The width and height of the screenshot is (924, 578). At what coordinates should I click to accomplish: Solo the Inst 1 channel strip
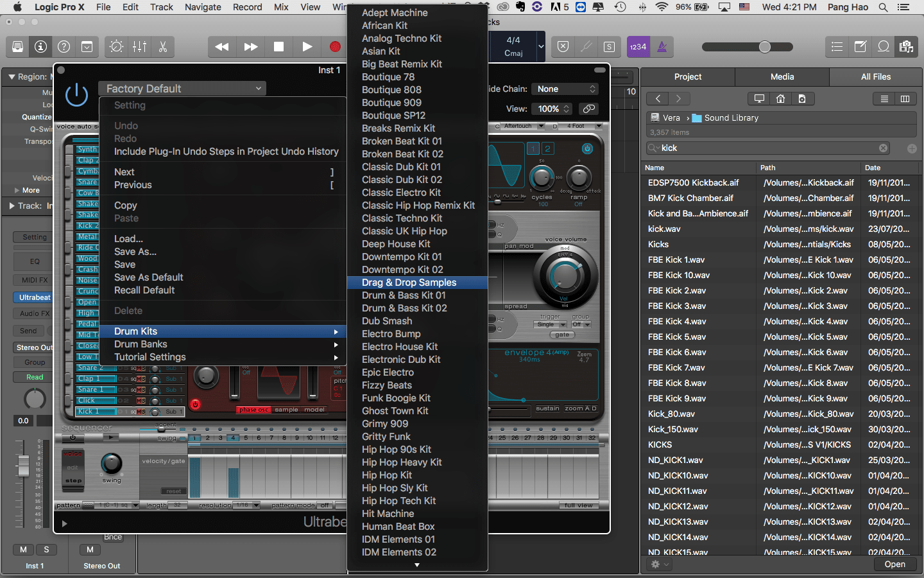46,550
